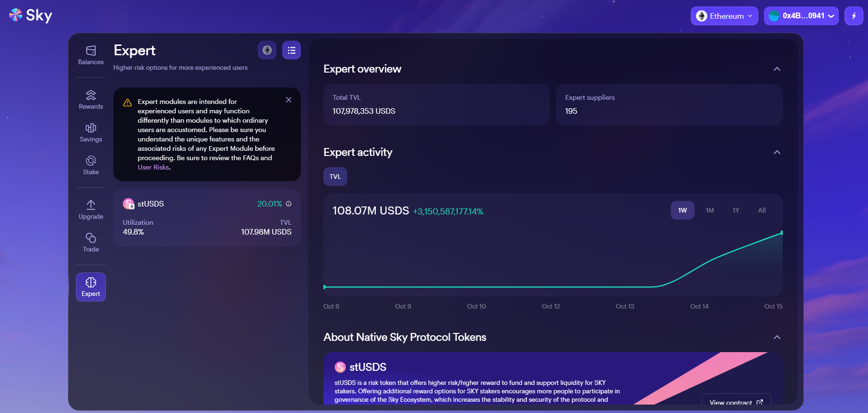The image size is (868, 413).
Task: Click the View contract button
Action: (735, 402)
